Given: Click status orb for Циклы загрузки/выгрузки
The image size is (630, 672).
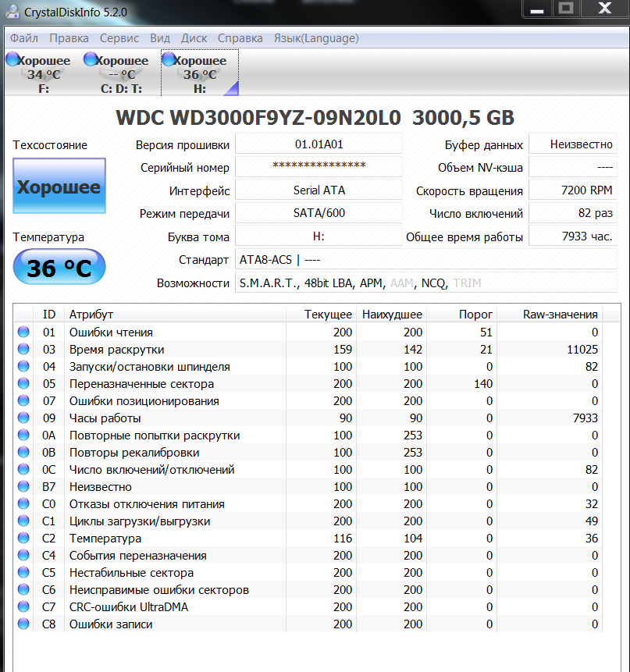Looking at the screenshot, I should point(23,521).
